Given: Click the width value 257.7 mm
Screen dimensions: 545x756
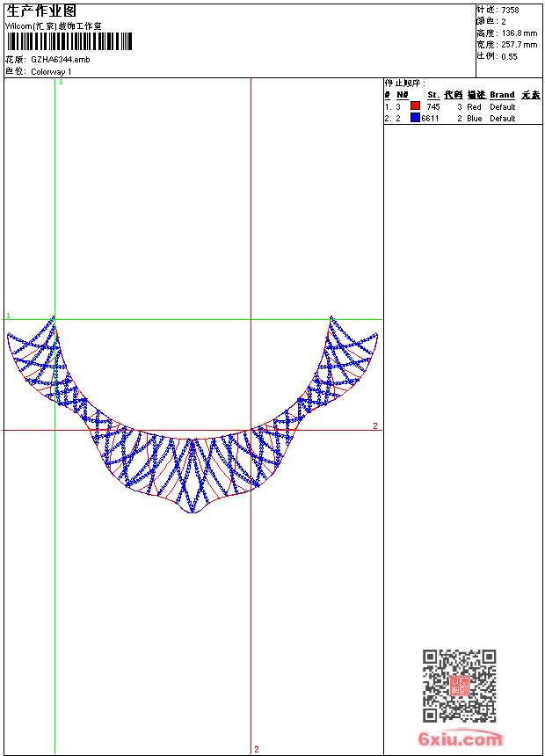Looking at the screenshot, I should [x=519, y=45].
